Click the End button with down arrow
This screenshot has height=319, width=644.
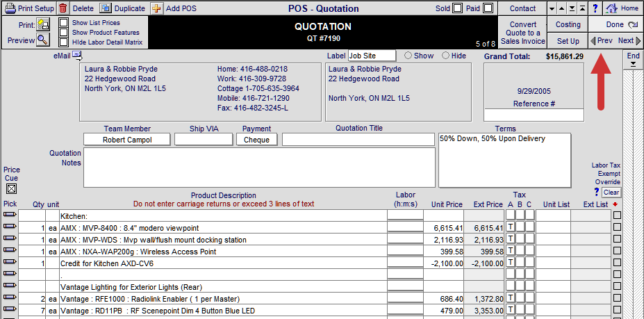[x=633, y=60]
